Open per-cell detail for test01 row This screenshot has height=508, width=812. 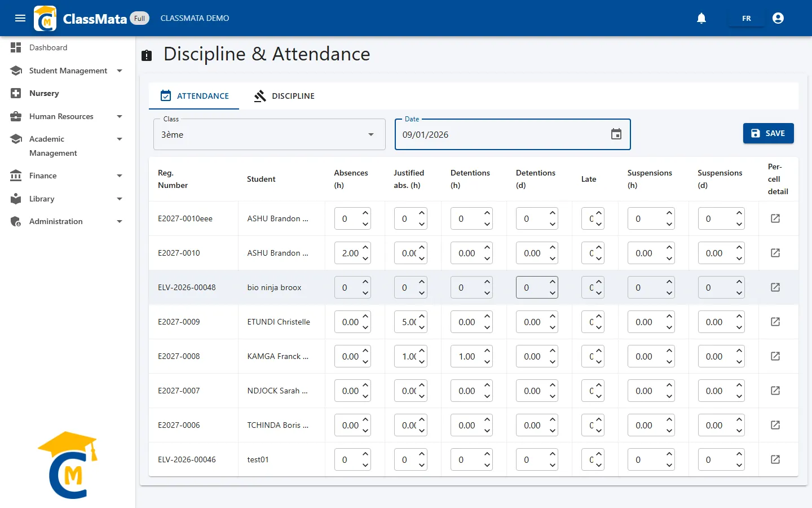click(x=775, y=459)
